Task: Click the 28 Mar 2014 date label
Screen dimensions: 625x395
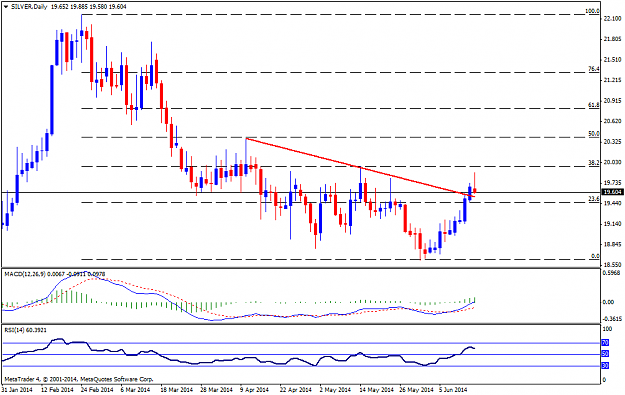Action: click(216, 389)
